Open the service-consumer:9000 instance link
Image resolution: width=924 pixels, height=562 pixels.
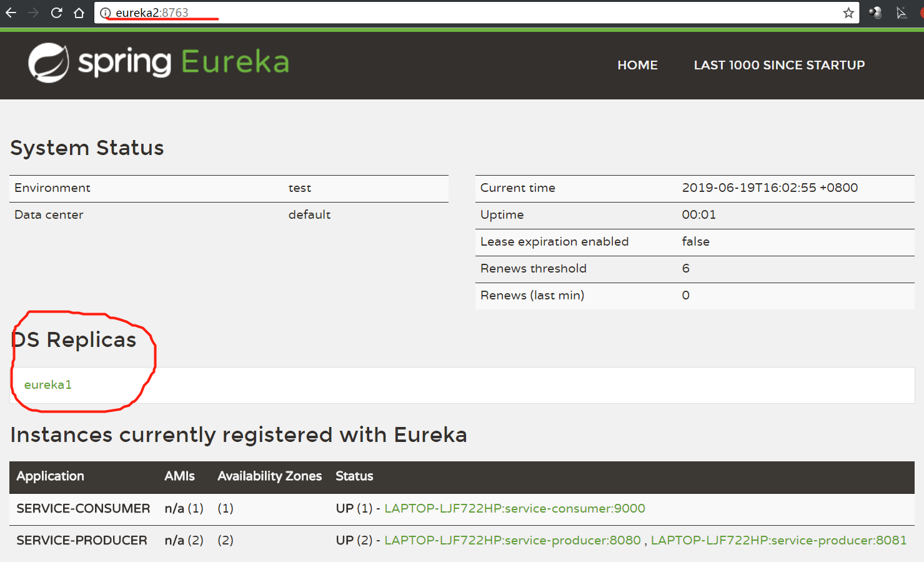[x=515, y=508]
